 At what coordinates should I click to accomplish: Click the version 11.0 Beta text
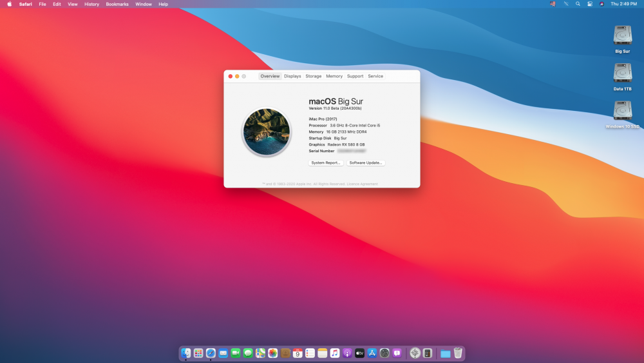click(335, 108)
